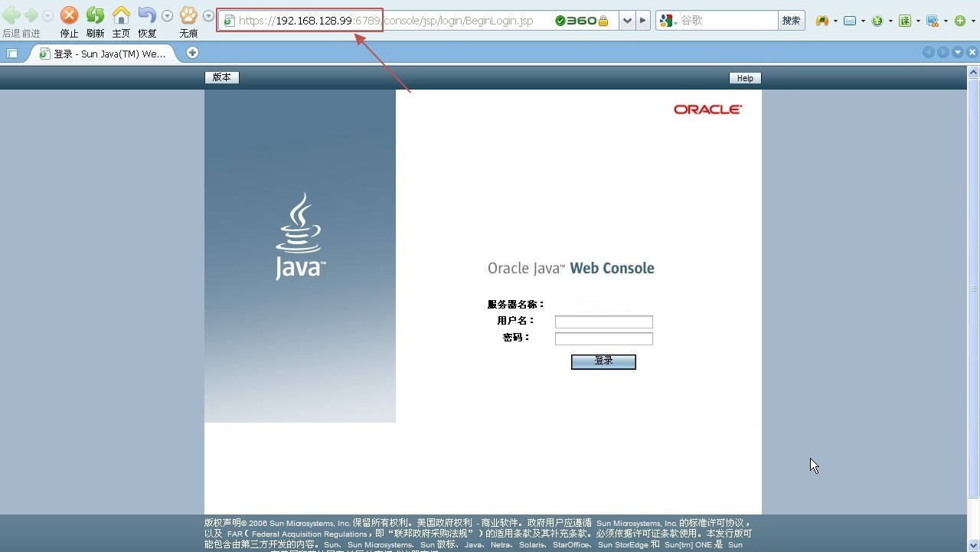Click the Restore (恢复) undo icon
The height and width of the screenshot is (552, 980).
tap(147, 15)
